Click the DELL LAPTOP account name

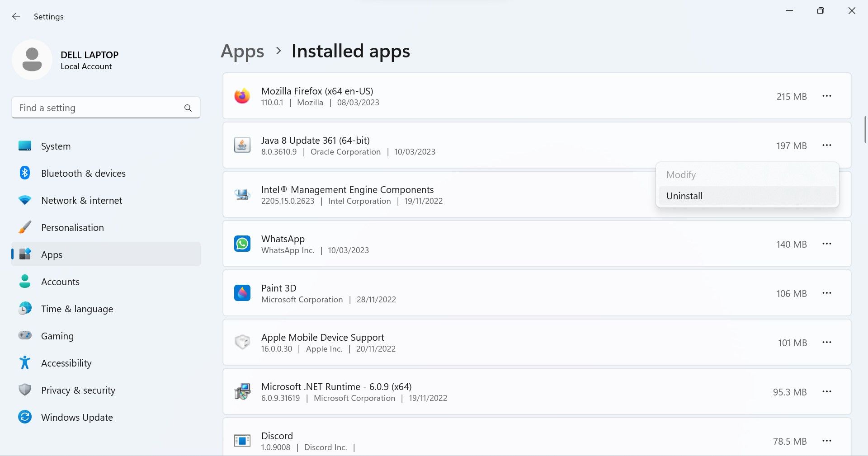[x=90, y=55]
